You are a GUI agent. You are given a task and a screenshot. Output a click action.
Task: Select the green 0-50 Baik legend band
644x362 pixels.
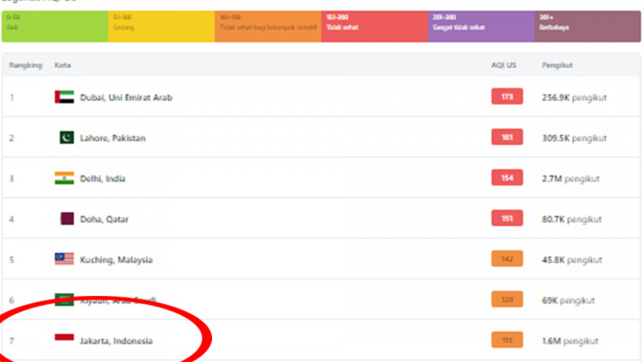54,26
